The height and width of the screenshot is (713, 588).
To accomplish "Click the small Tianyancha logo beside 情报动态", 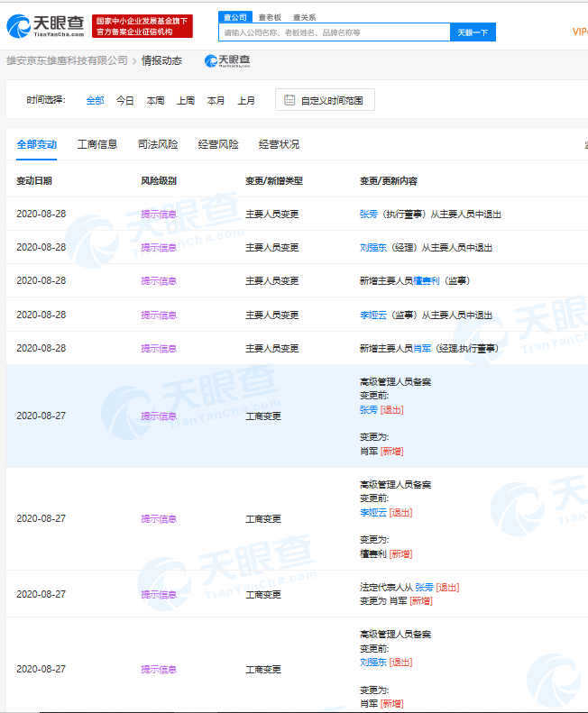I will click(227, 61).
